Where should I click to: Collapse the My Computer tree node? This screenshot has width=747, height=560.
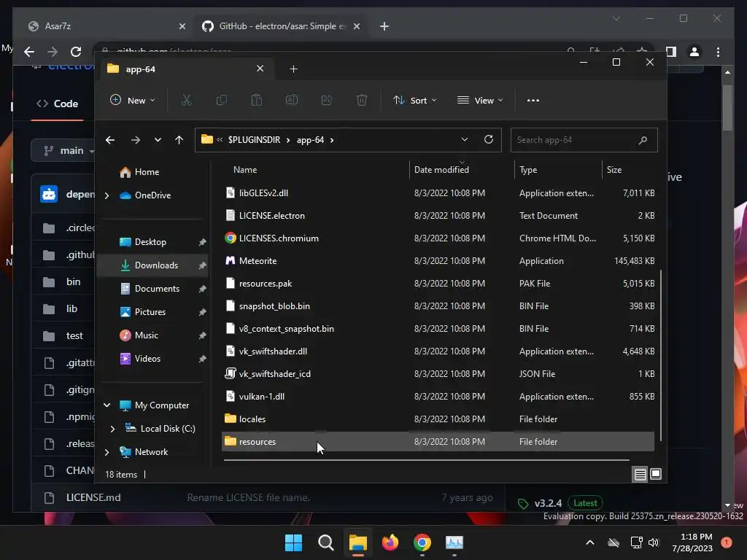(107, 405)
